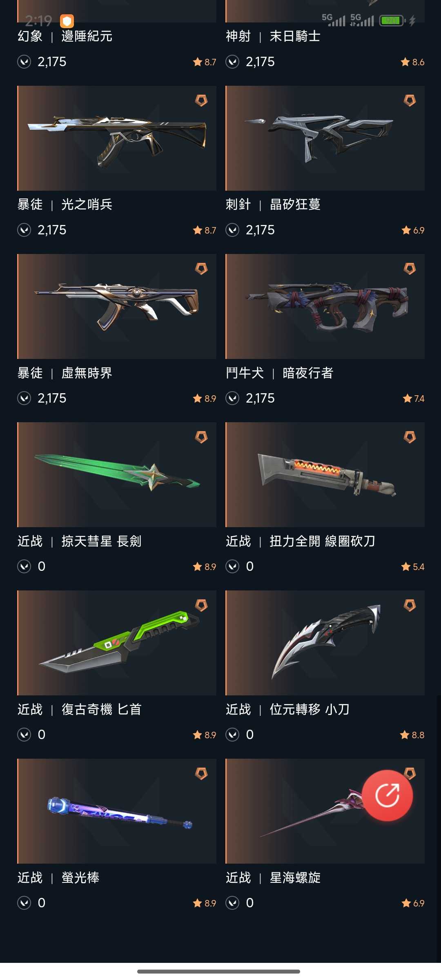Open the green 掠天彗星 長劍 sword image

pyautogui.click(x=117, y=474)
